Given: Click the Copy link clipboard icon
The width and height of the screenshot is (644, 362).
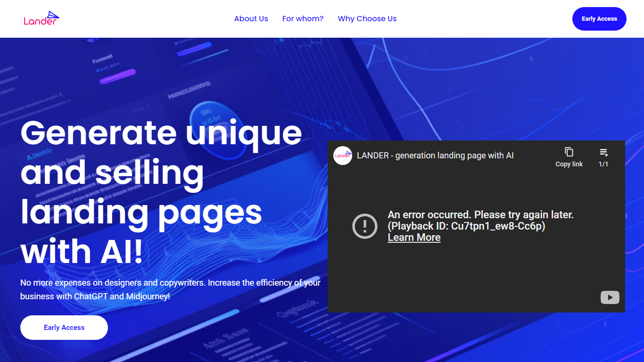Looking at the screenshot, I should tap(569, 152).
